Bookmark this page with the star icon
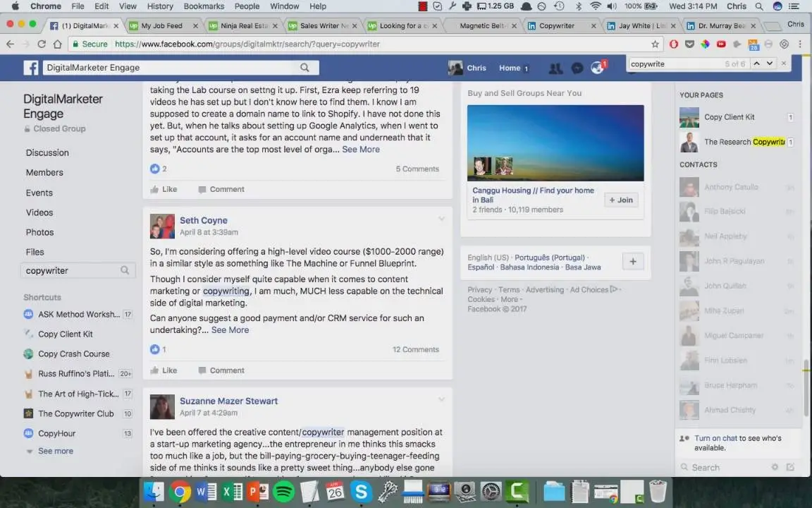The width and height of the screenshot is (812, 508). (x=655, y=44)
